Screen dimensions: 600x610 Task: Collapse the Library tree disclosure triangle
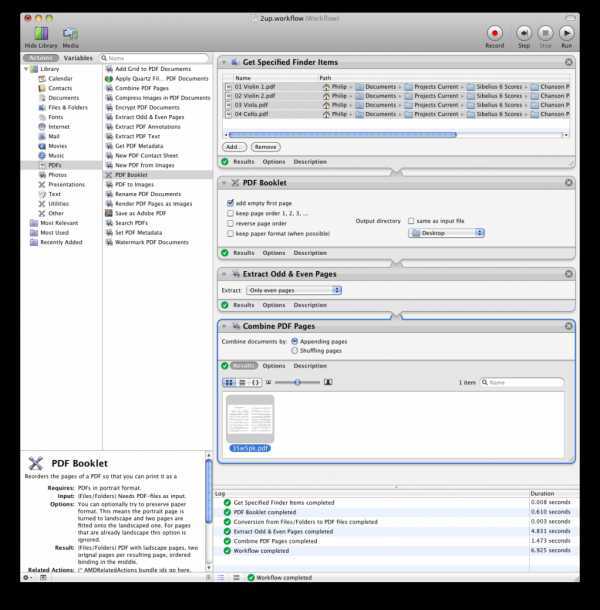(x=26, y=69)
